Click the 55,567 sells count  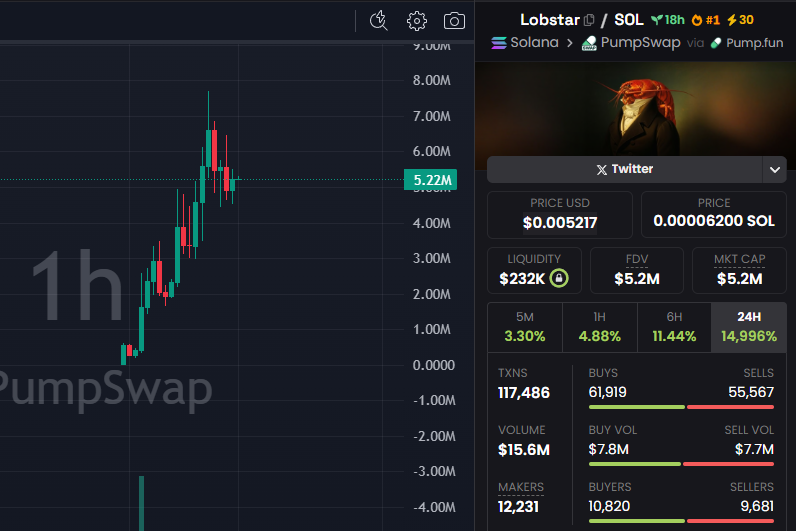[x=751, y=392]
